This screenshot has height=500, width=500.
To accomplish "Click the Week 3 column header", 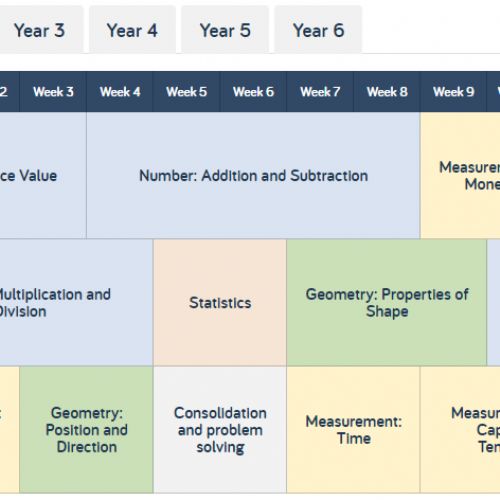I will click(x=53, y=92).
